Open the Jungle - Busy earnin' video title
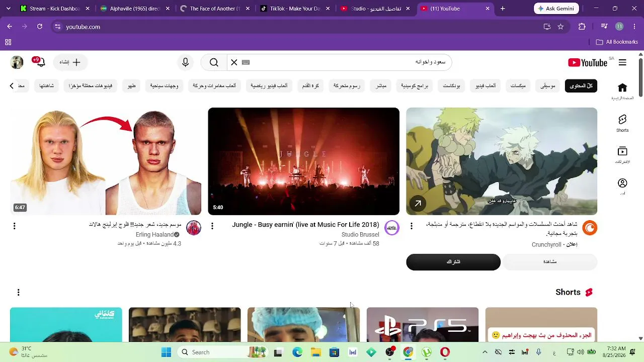Image resolution: width=644 pixels, height=362 pixels. click(305, 225)
